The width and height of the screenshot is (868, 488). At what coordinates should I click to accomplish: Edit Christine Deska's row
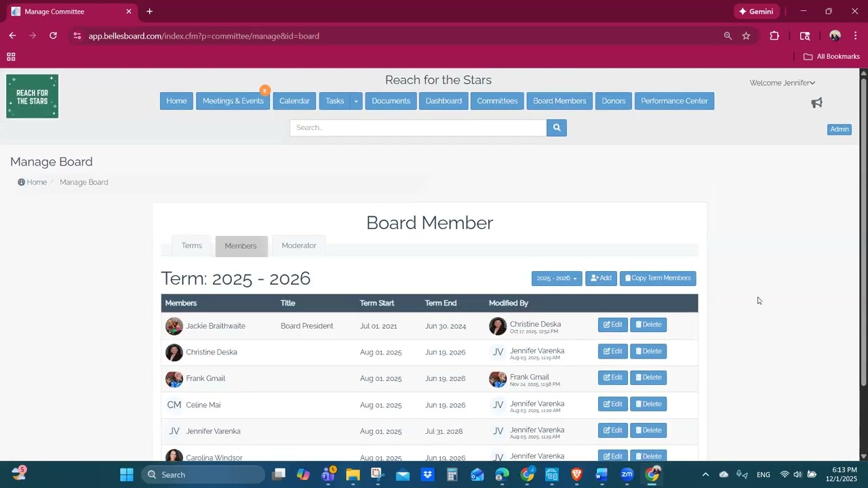tap(613, 351)
